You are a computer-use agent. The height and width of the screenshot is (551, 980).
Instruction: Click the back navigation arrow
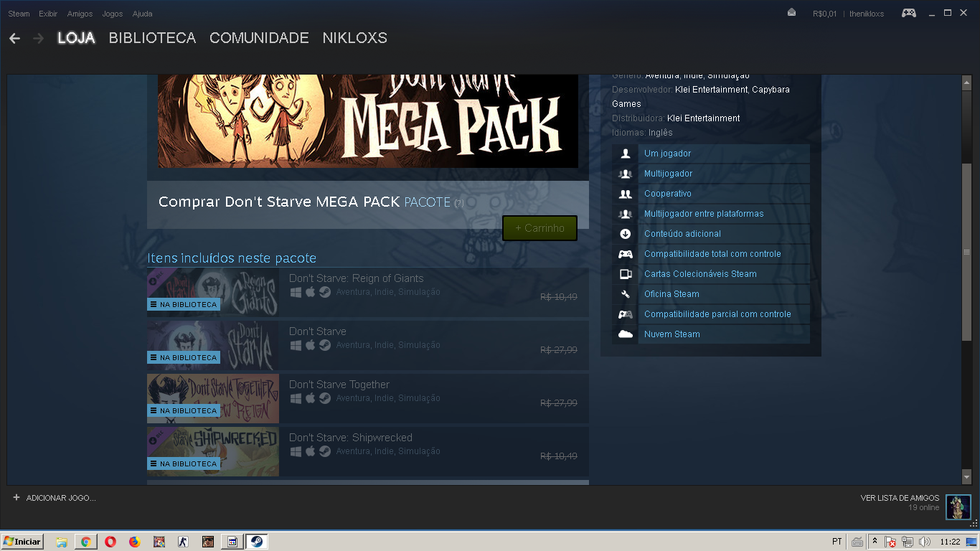pos(14,38)
